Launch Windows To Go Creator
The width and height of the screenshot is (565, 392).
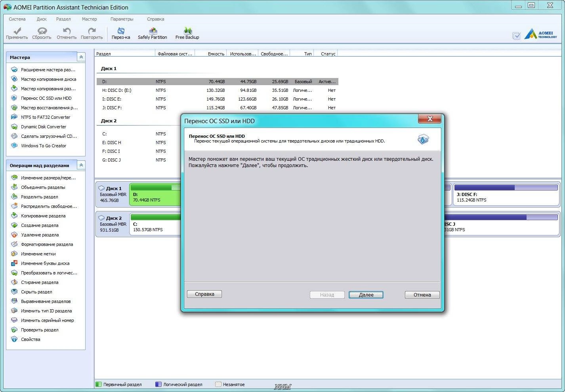tap(39, 146)
